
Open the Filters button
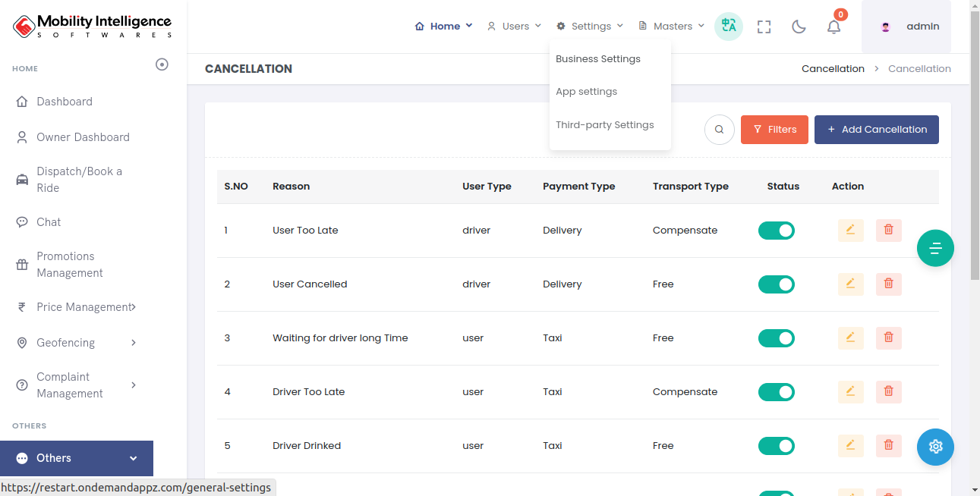pyautogui.click(x=774, y=130)
